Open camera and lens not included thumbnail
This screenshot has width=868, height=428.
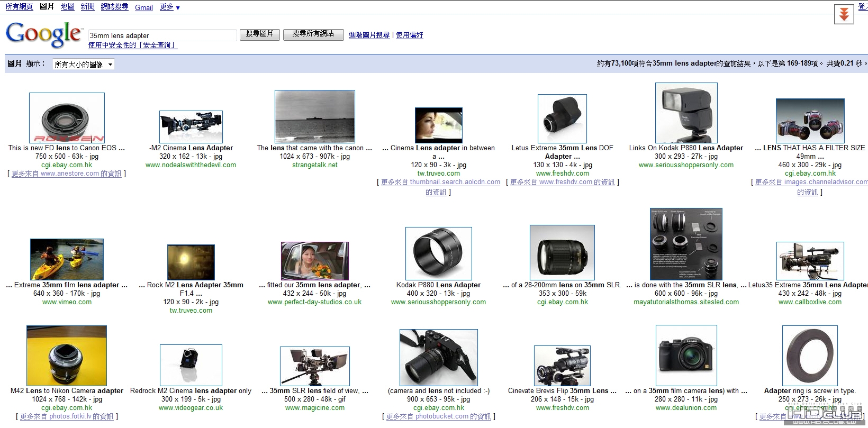click(x=439, y=357)
